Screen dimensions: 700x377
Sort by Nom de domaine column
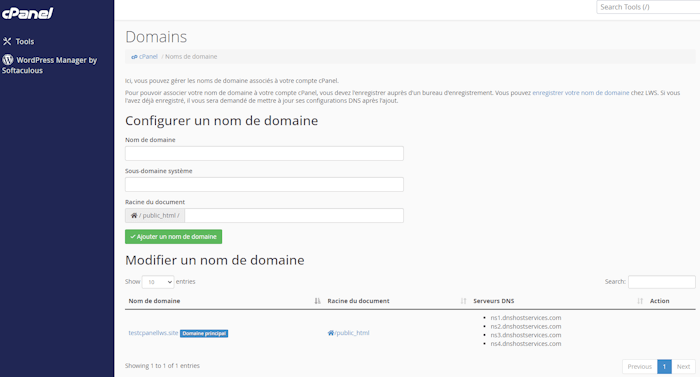pyautogui.click(x=223, y=301)
